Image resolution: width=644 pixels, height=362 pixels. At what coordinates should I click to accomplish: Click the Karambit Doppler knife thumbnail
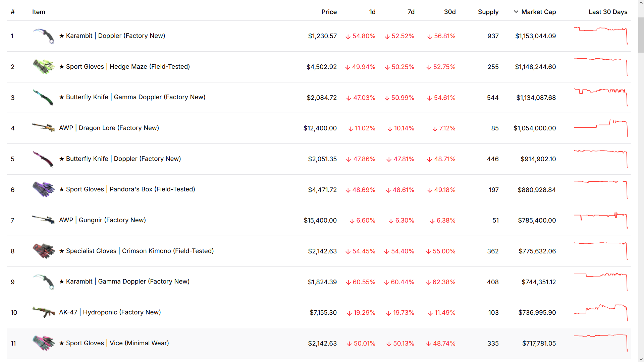coord(44,36)
